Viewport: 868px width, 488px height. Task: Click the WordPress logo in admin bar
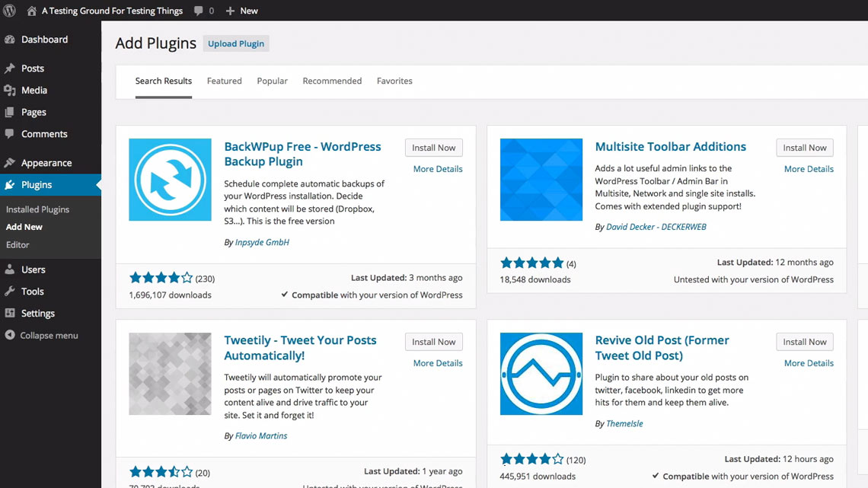tap(9, 11)
